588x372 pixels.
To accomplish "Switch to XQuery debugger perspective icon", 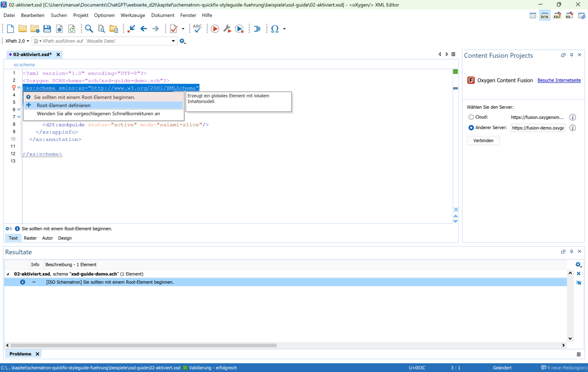I will point(569,16).
